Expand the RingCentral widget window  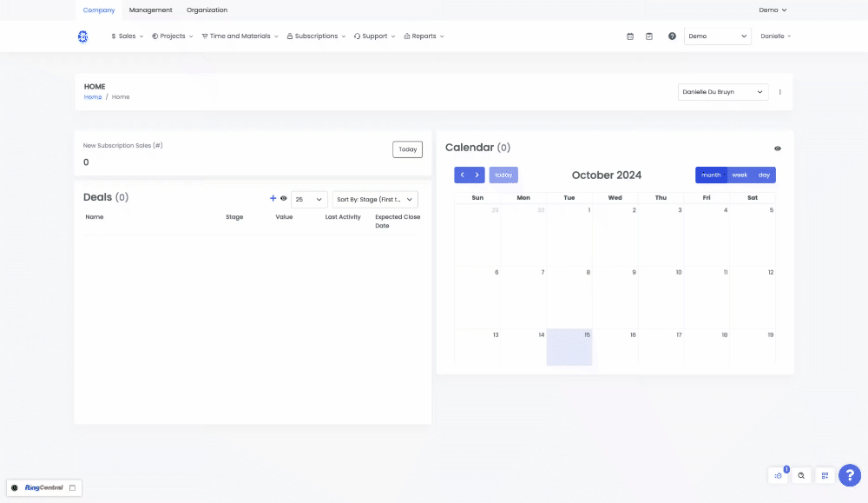click(x=73, y=487)
